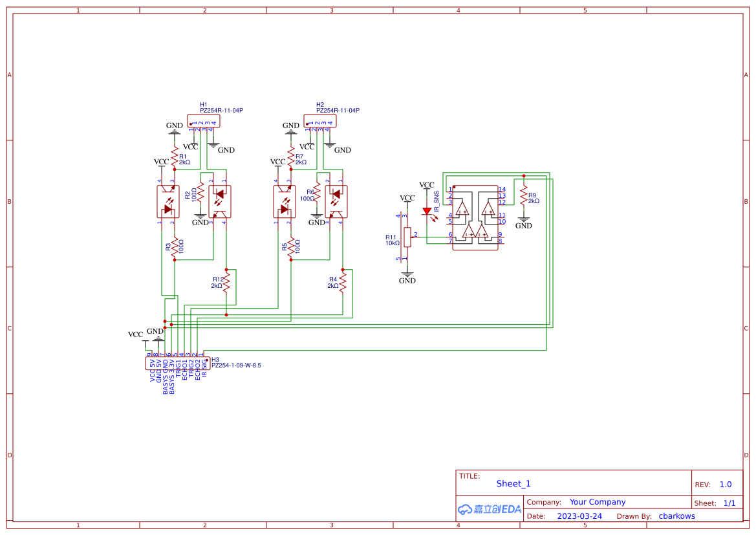The width and height of the screenshot is (756, 535).
Task: Select the R11 10kΩ potentiometer symbol
Action: point(408,238)
